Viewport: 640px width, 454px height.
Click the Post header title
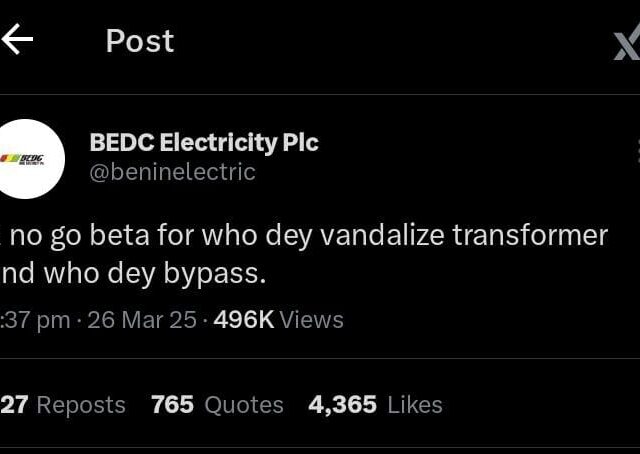coord(140,41)
